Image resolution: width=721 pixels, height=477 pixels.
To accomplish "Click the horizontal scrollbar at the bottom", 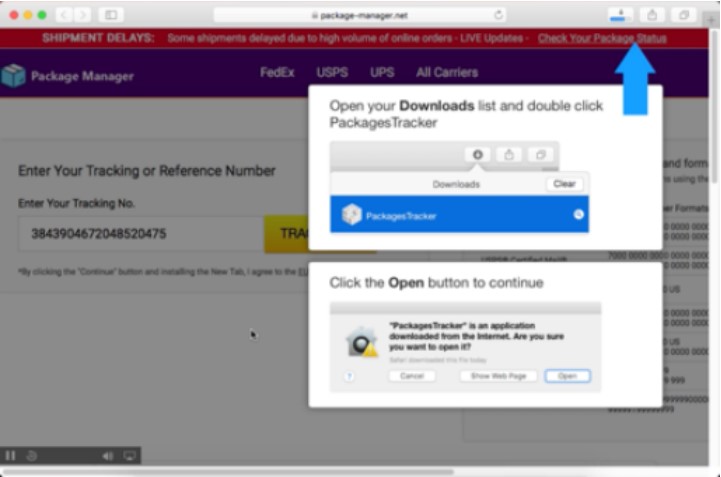I will click(228, 471).
